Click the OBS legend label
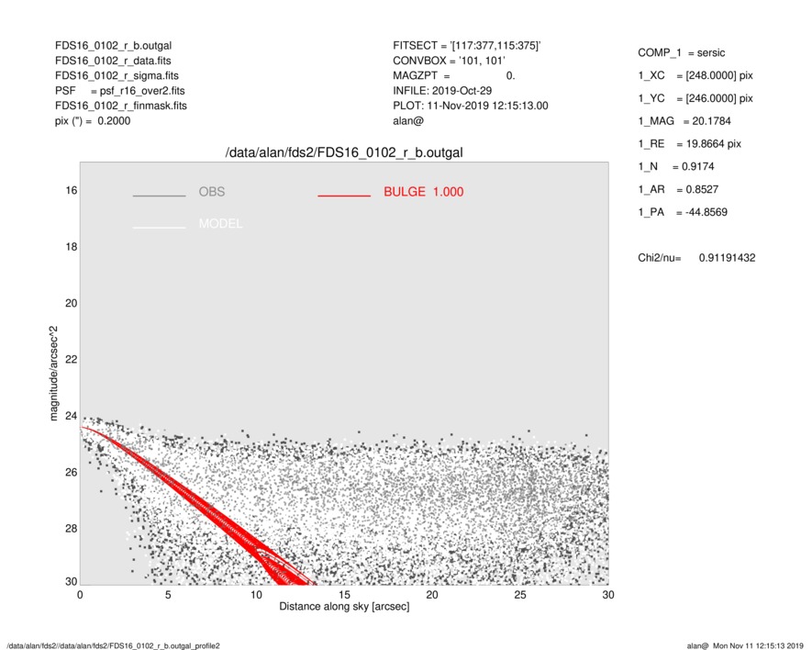Viewport: 812px width, 650px height. tap(211, 192)
